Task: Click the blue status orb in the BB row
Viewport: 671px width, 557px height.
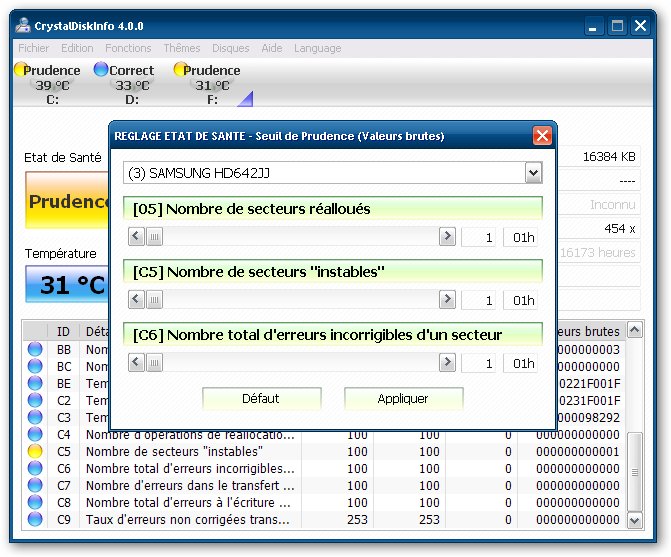Action: tap(36, 350)
